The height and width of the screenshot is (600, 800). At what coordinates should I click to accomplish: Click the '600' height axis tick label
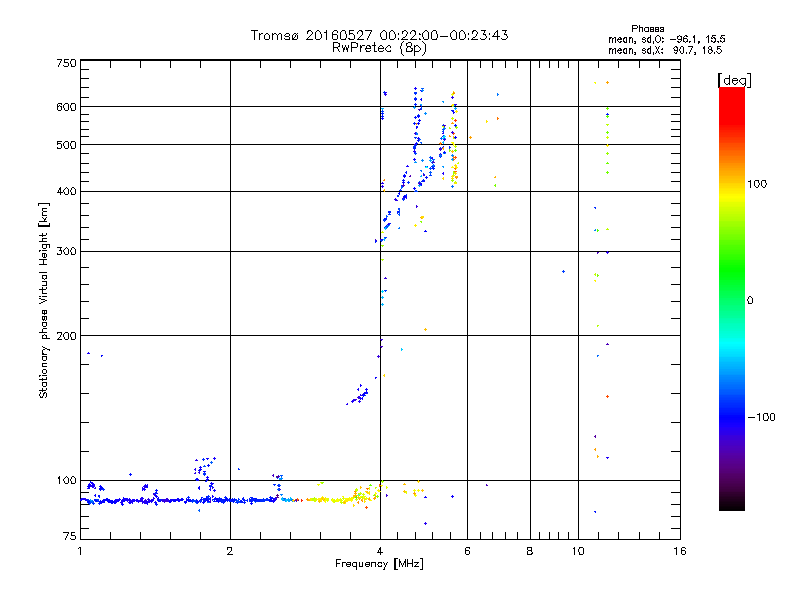[66, 107]
